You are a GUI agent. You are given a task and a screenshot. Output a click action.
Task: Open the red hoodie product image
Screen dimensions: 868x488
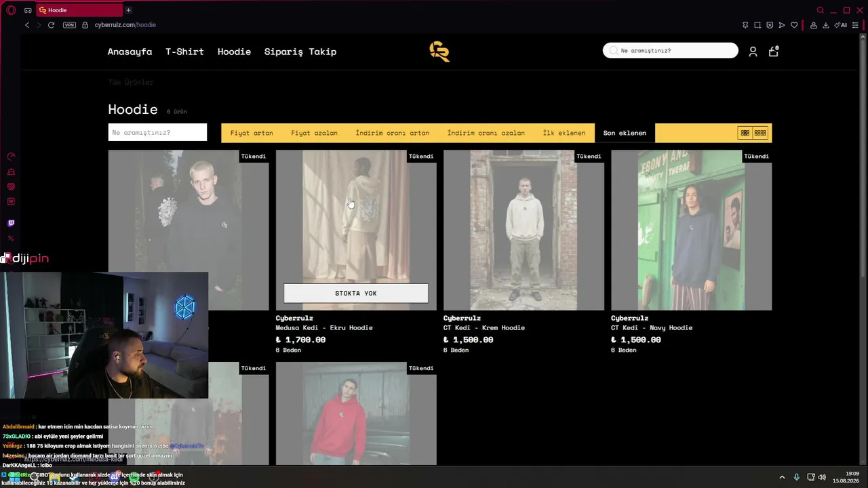pos(356,413)
